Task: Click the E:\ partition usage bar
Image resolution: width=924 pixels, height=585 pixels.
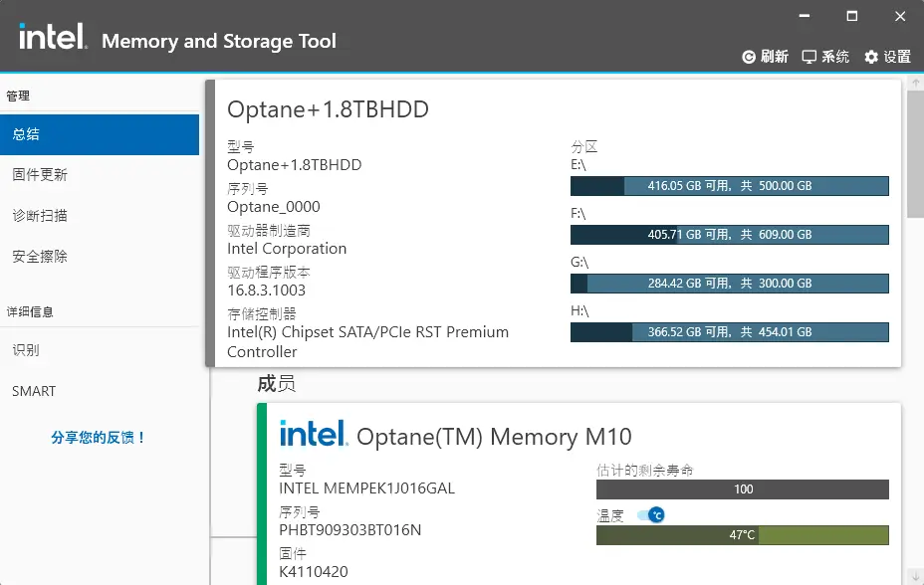Action: [729, 186]
